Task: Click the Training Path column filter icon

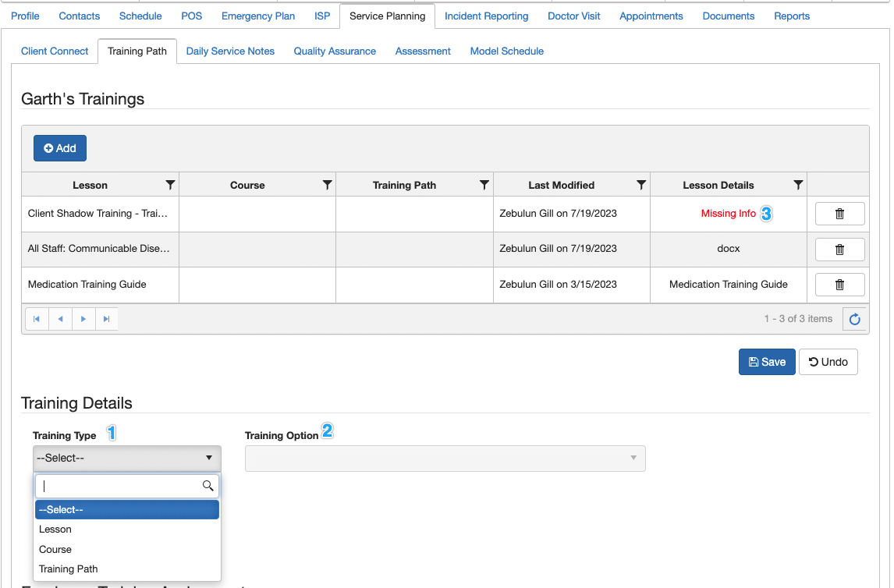Action: pos(484,185)
